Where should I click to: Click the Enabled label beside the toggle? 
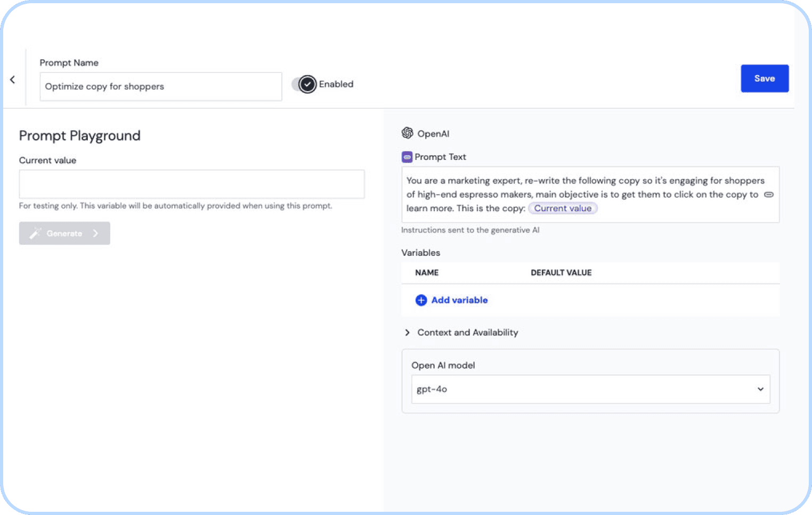[x=336, y=84]
